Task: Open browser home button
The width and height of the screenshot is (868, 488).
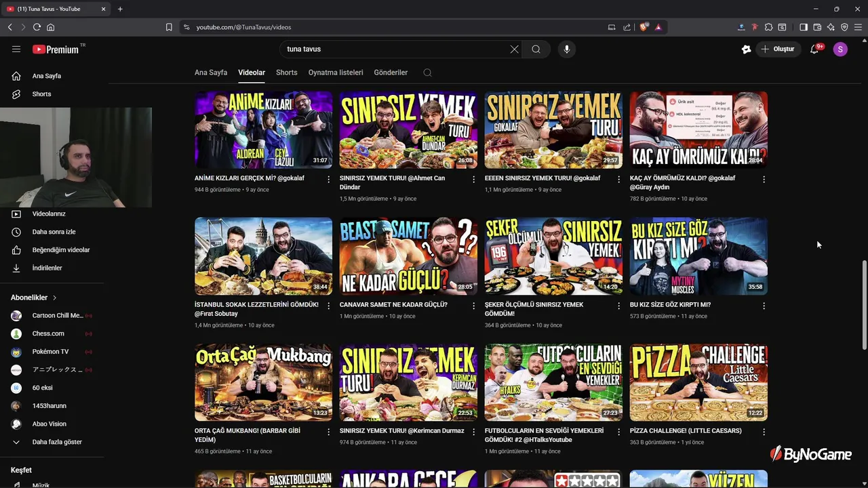Action: click(50, 27)
